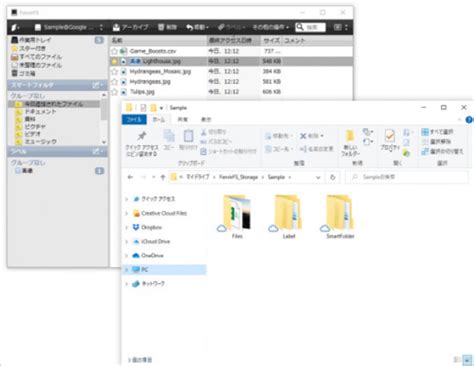
Task: Click the trash delete icon in FenrirFS toolbar
Action: tap(161, 27)
